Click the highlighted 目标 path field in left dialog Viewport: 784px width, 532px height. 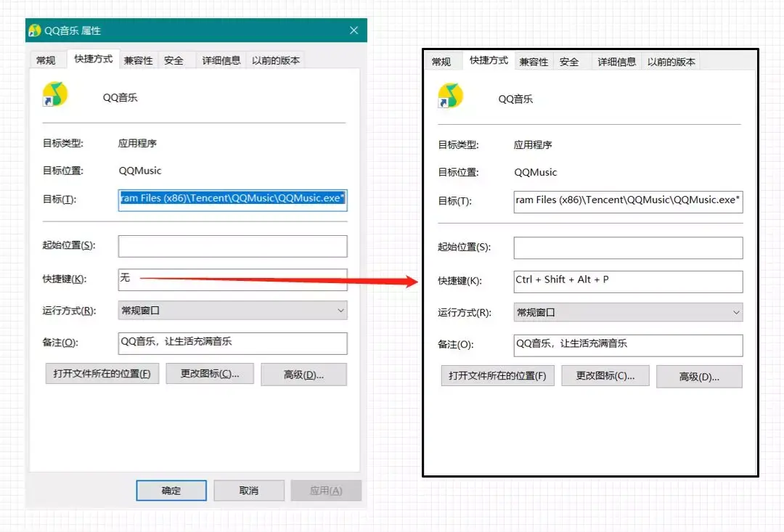coord(232,200)
